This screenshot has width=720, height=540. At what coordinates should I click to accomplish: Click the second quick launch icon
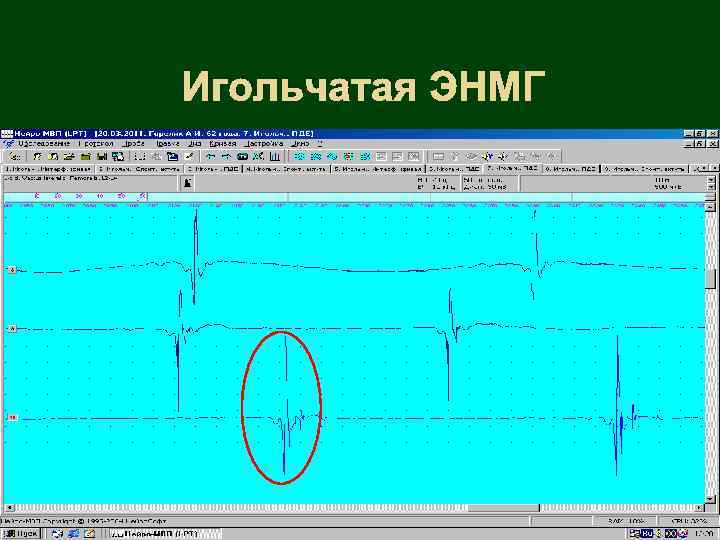73,534
